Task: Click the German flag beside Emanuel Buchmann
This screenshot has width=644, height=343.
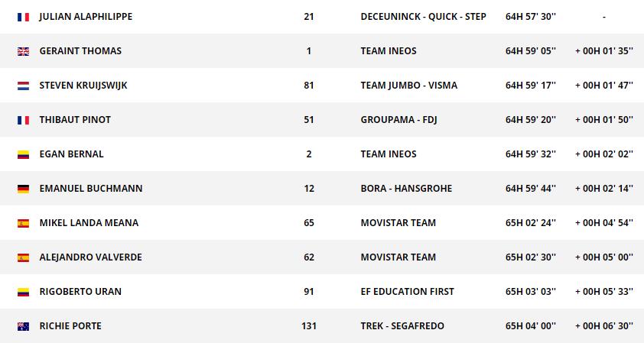Action: coord(23,189)
